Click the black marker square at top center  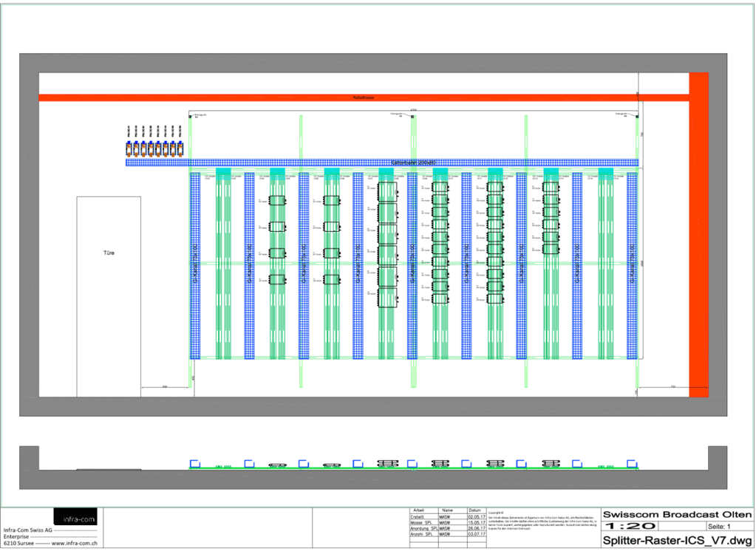412,117
